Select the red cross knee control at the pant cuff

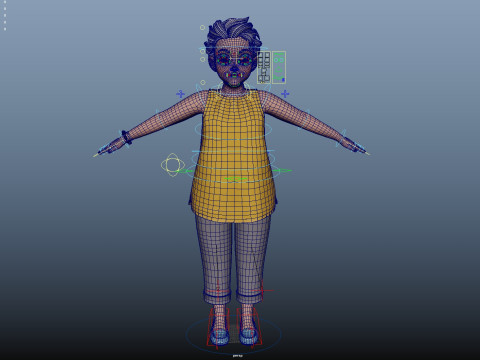pos(263,290)
